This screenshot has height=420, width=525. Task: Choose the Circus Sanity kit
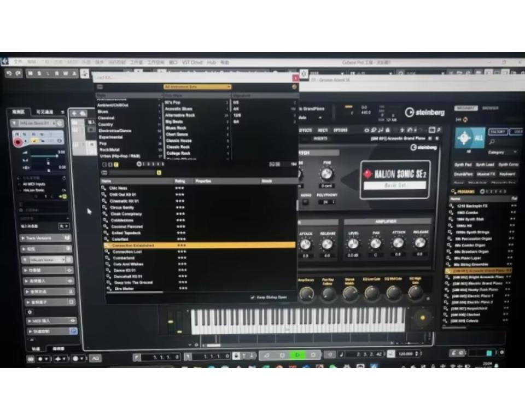click(x=122, y=208)
